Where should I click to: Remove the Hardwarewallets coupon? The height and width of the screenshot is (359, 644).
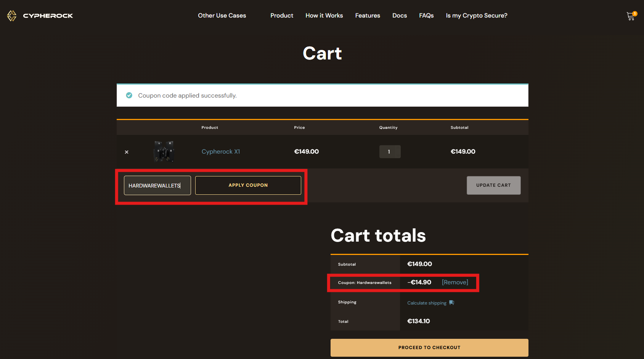click(455, 282)
